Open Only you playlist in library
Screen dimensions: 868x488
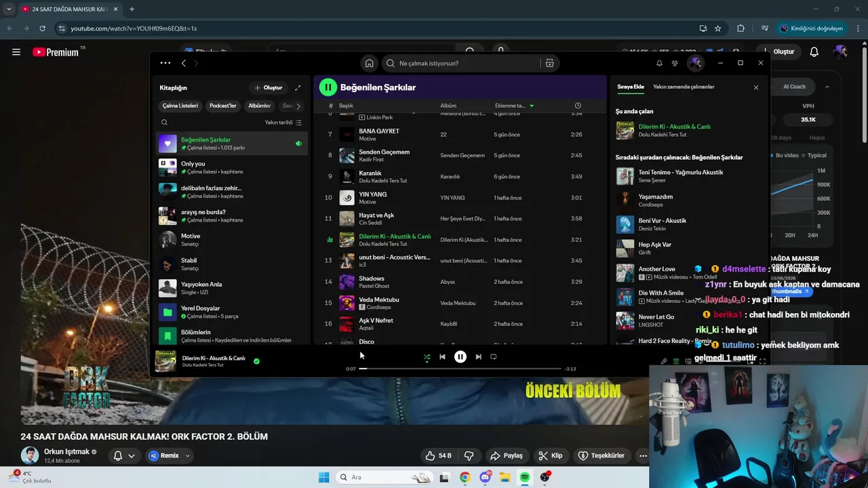click(231, 167)
